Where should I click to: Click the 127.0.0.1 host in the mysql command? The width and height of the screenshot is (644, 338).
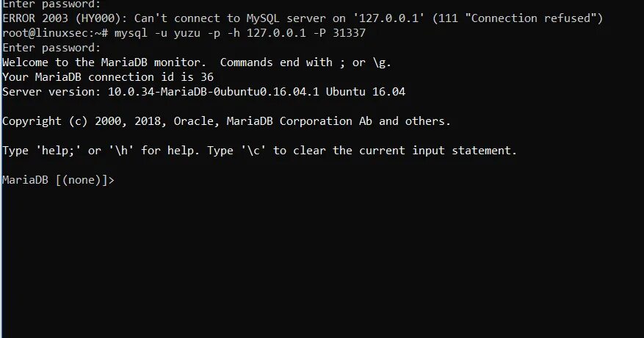pyautogui.click(x=276, y=33)
